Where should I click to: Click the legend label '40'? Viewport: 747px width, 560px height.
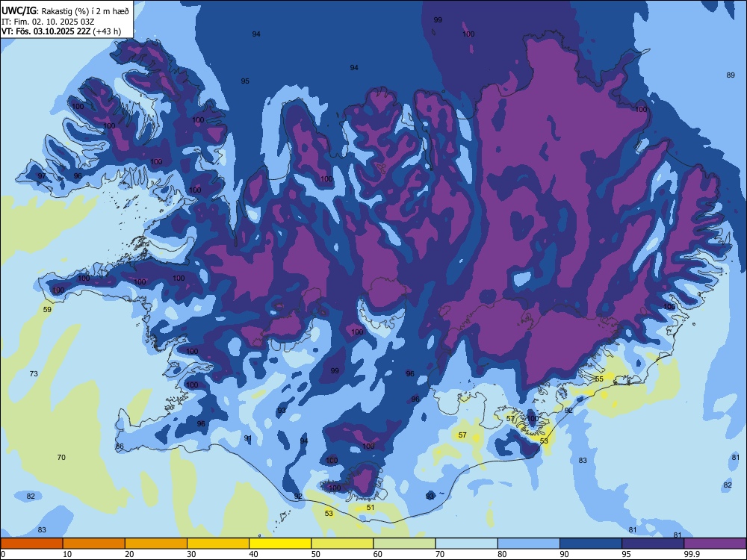click(x=253, y=554)
